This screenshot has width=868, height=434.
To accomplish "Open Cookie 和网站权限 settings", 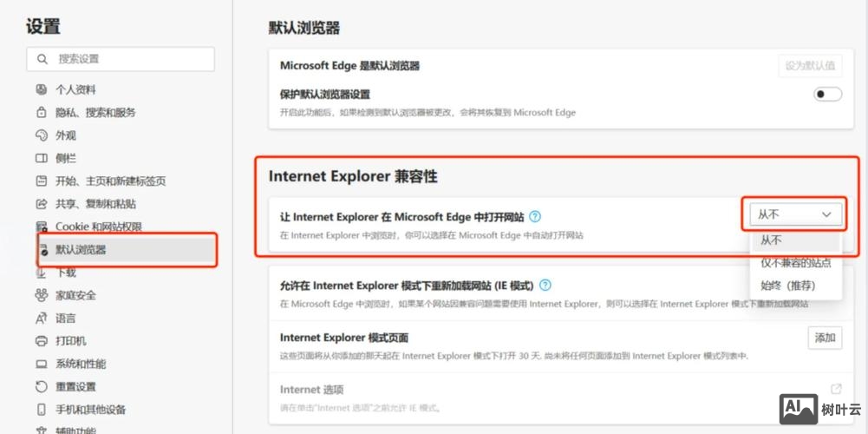I will pos(99,227).
